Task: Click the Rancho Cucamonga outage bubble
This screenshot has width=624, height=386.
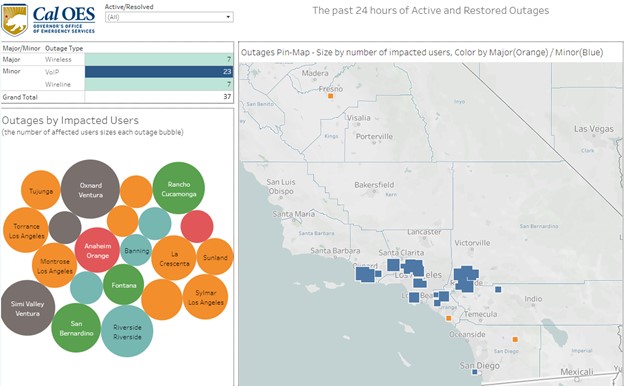Action: 179,188
